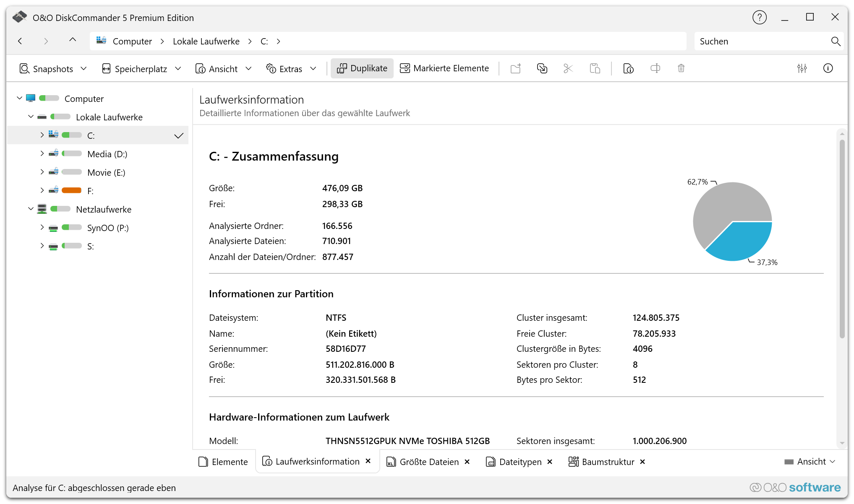This screenshot has width=854, height=504.
Task: Open the Speicherplatz dropdown
Action: [141, 68]
